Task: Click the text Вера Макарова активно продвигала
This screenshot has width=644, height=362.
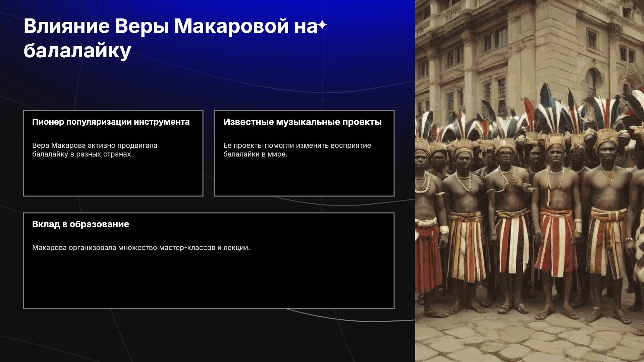Action: 95,145
